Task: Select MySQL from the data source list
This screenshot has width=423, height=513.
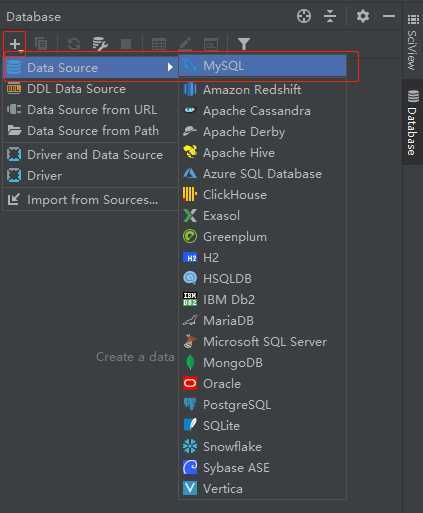Action: click(263, 66)
